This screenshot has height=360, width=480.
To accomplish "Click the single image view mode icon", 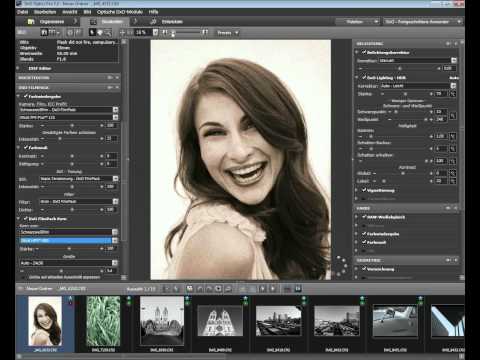I will pos(44,32).
